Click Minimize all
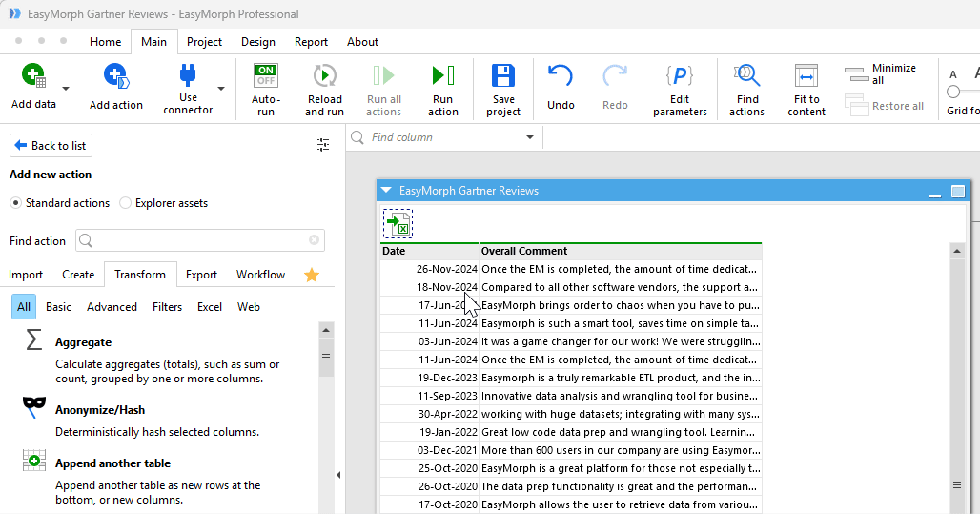Viewport: 980px width, 514px height. (881, 73)
